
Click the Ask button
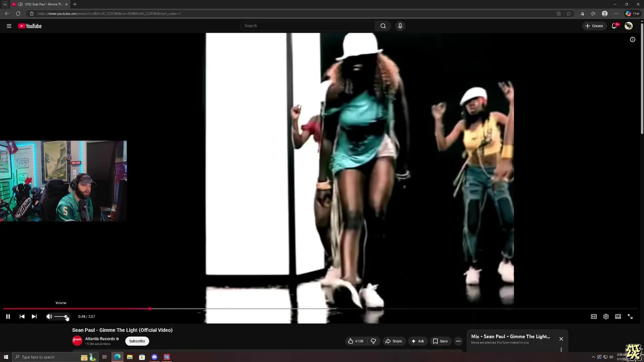pos(418,341)
